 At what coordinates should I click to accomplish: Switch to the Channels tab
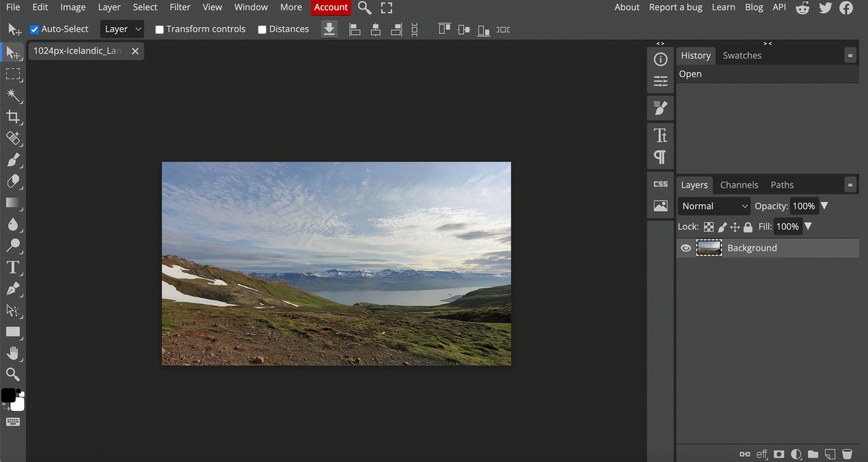point(739,185)
